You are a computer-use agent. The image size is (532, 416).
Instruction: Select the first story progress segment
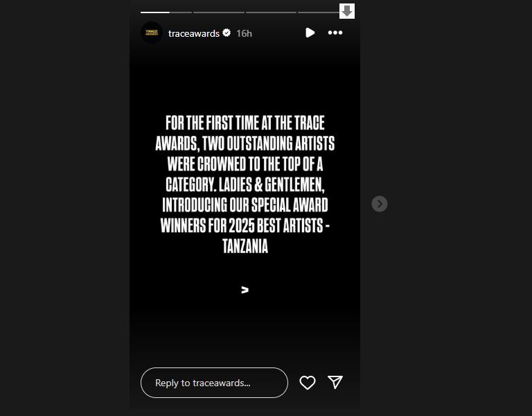pyautogui.click(x=166, y=12)
